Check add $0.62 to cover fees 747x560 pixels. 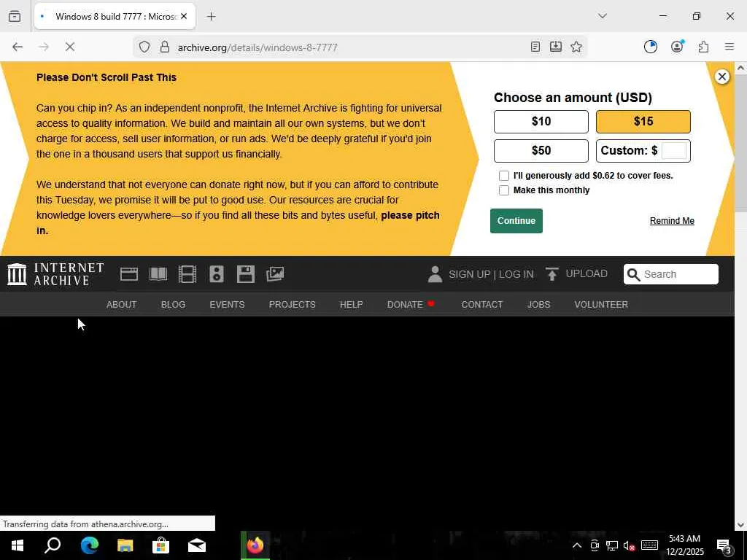click(503, 176)
